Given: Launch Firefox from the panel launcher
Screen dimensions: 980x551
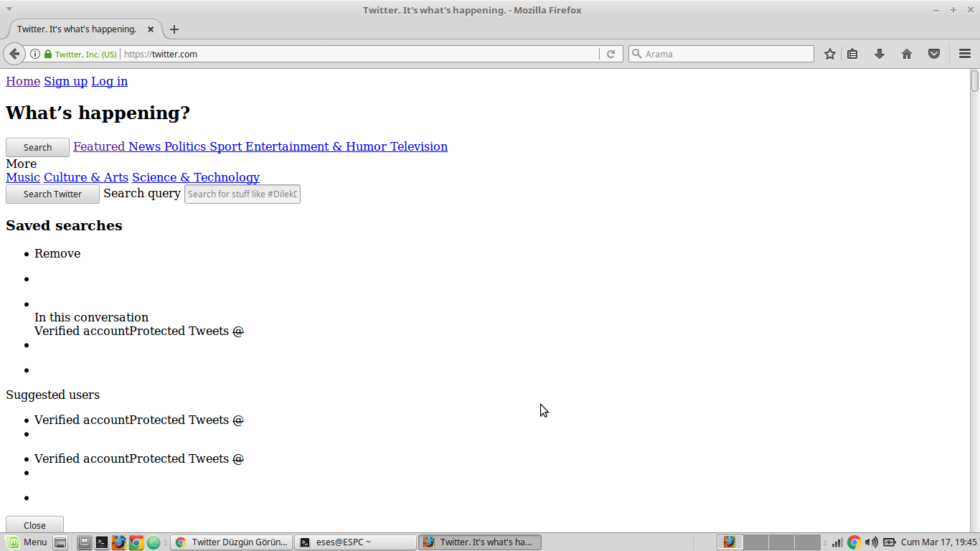Looking at the screenshot, I should [119, 542].
